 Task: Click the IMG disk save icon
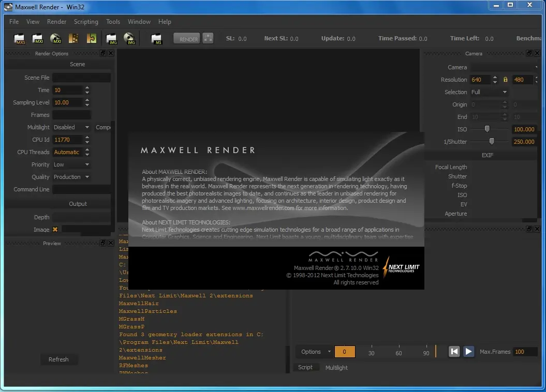tap(129, 39)
